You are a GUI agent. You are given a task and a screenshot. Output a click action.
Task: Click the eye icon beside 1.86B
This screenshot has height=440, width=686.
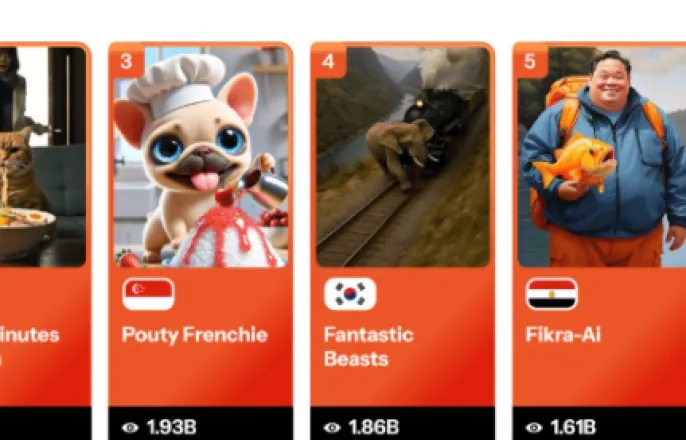(332, 427)
